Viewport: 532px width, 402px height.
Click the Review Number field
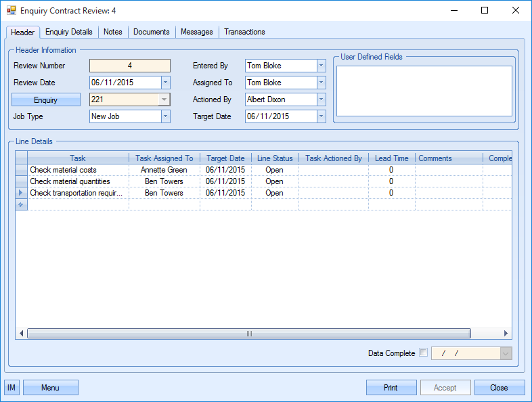click(x=130, y=66)
